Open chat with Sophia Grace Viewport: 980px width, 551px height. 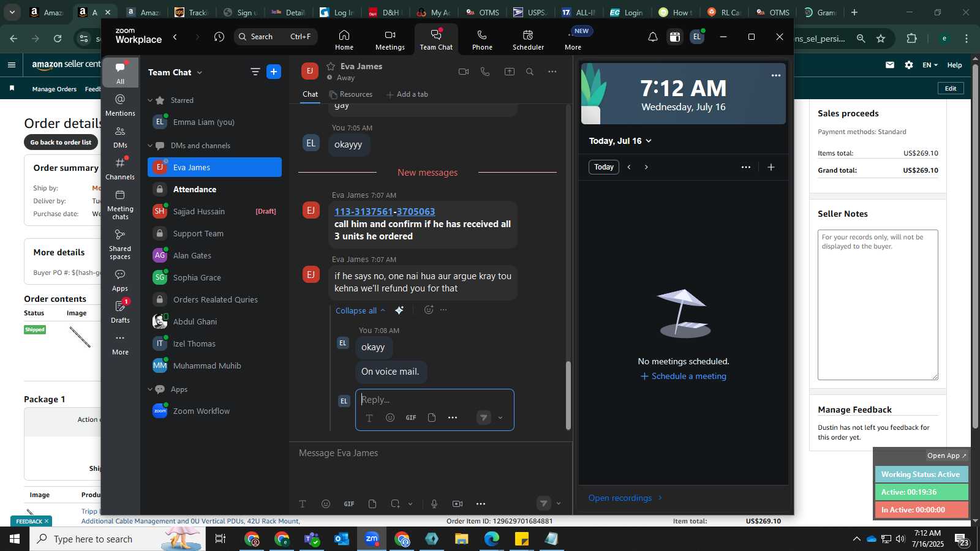tap(214, 277)
